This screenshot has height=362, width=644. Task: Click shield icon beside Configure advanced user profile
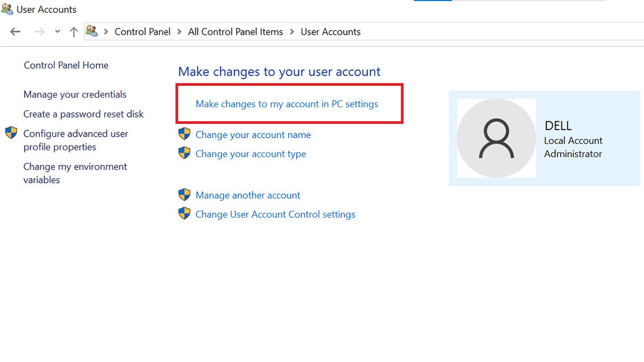pos(11,133)
